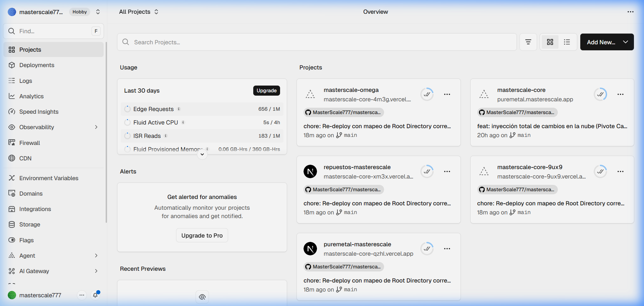Open Firewall in sidebar
This screenshot has width=644, height=306.
coord(54,143)
